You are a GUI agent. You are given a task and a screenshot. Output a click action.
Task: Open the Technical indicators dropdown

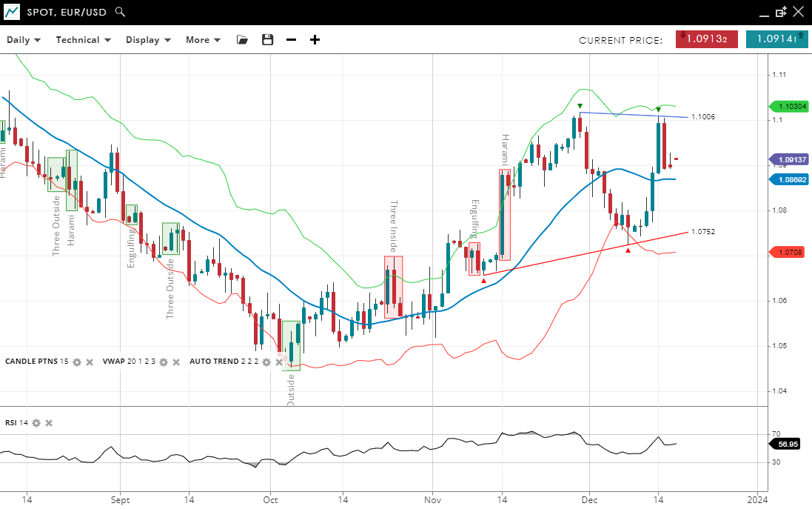coord(83,40)
